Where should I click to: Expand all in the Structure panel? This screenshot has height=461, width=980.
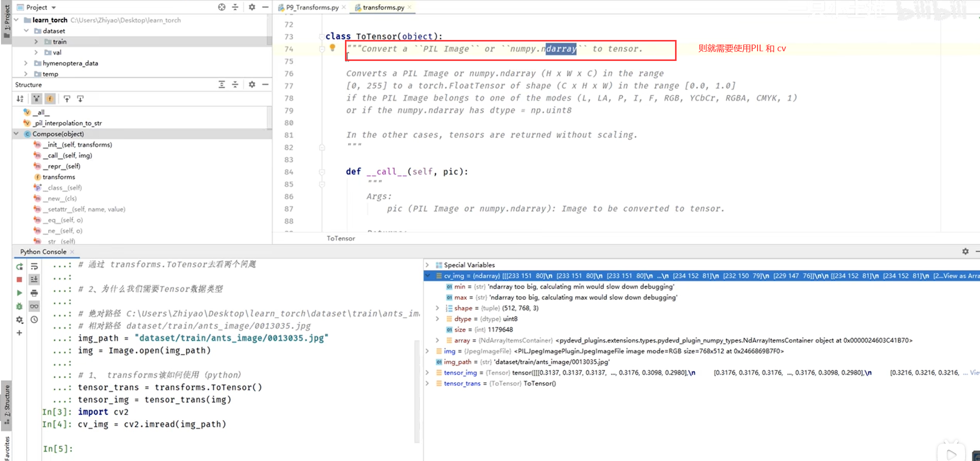(221, 85)
